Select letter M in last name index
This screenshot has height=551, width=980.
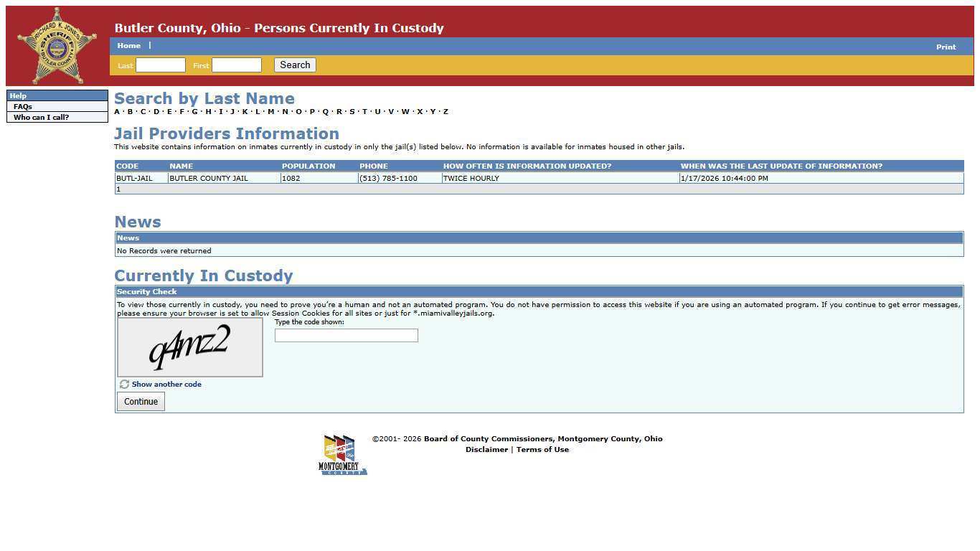pyautogui.click(x=270, y=112)
